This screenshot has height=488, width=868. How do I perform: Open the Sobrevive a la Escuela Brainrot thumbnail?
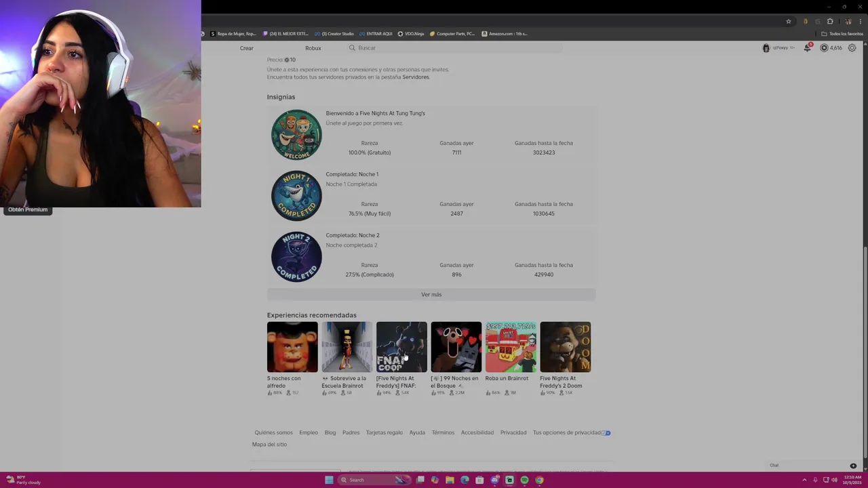point(347,347)
